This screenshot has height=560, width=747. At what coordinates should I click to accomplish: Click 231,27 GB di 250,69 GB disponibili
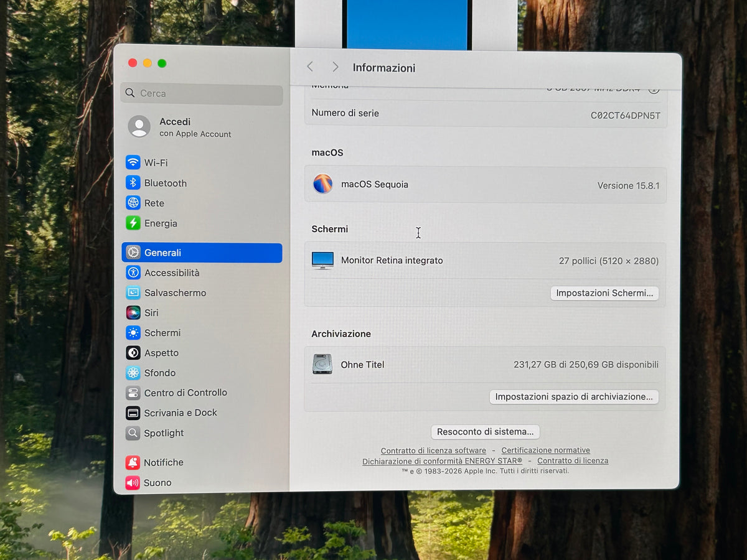pyautogui.click(x=586, y=365)
